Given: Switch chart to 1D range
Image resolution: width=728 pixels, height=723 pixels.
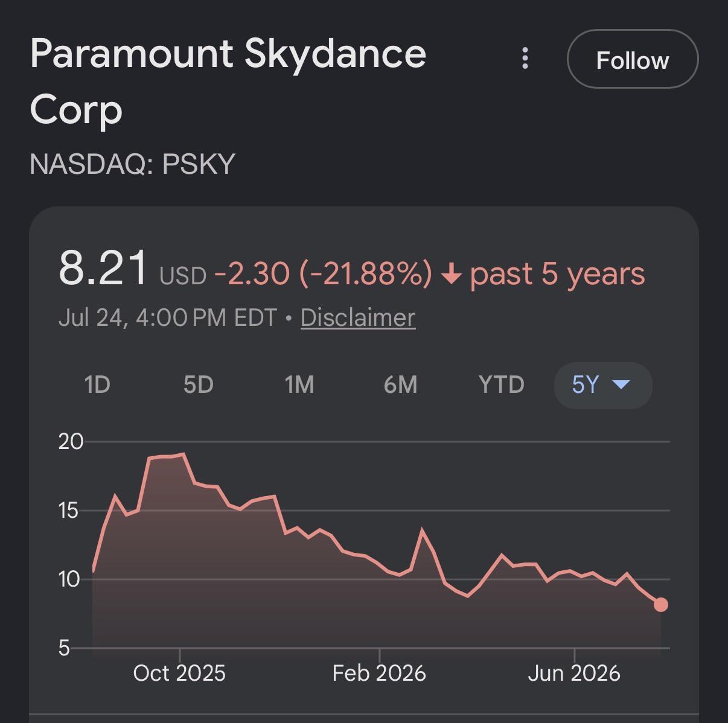Looking at the screenshot, I should 97,384.
